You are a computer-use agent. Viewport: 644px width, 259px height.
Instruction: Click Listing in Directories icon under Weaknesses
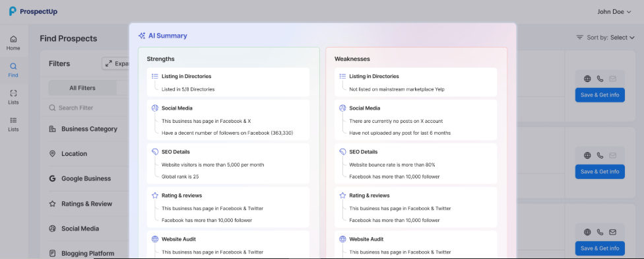(342, 76)
